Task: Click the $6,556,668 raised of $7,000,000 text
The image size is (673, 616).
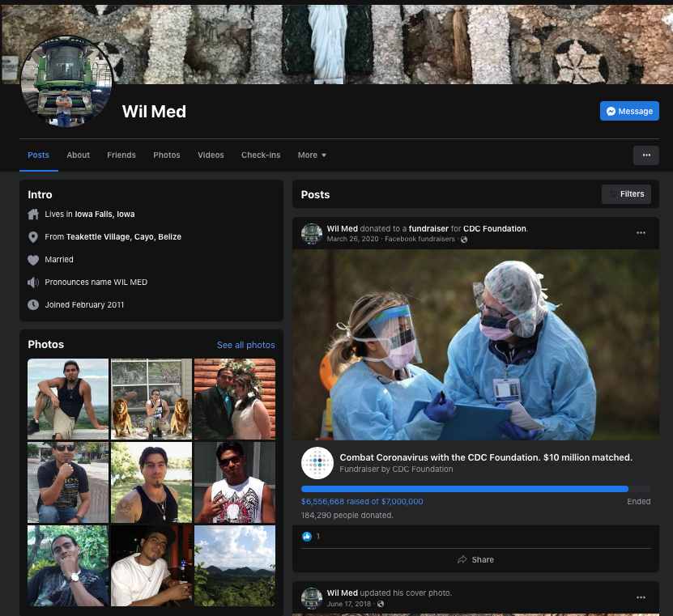Action: 362,502
